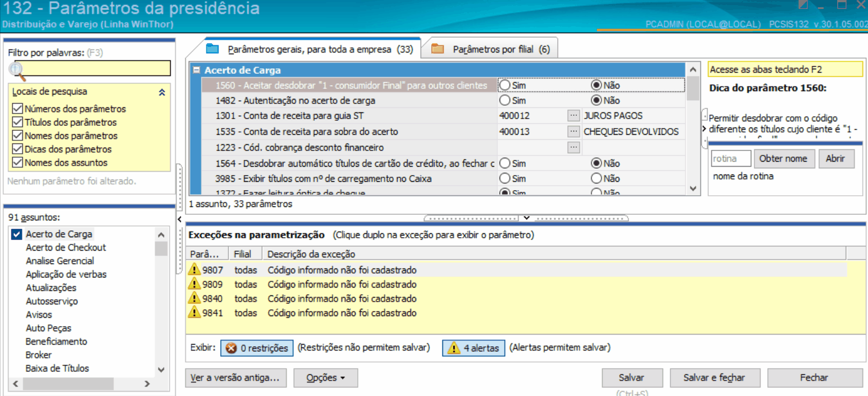Open lookup button for Conta de receita guia ST
868x396 pixels.
click(x=573, y=116)
